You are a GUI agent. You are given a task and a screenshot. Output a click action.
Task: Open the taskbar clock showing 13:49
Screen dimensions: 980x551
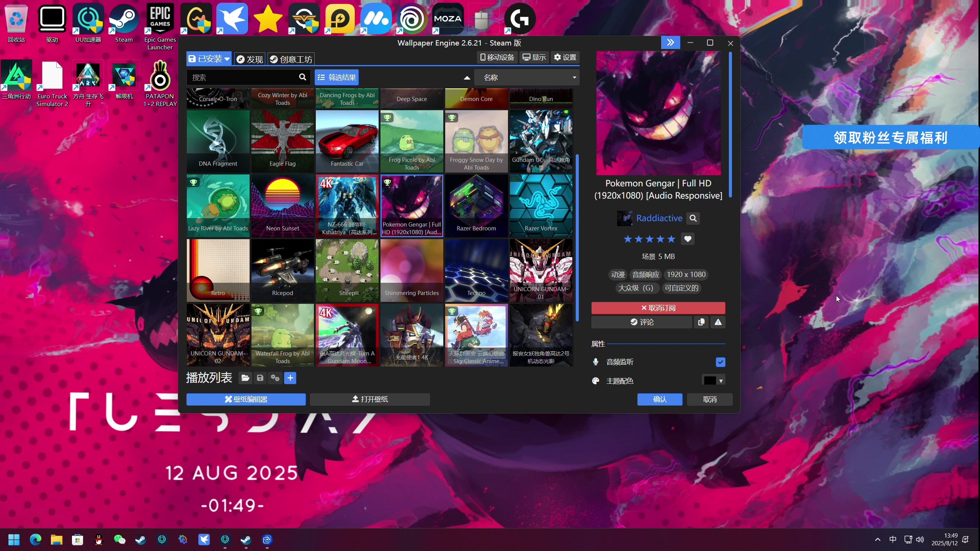click(944, 540)
